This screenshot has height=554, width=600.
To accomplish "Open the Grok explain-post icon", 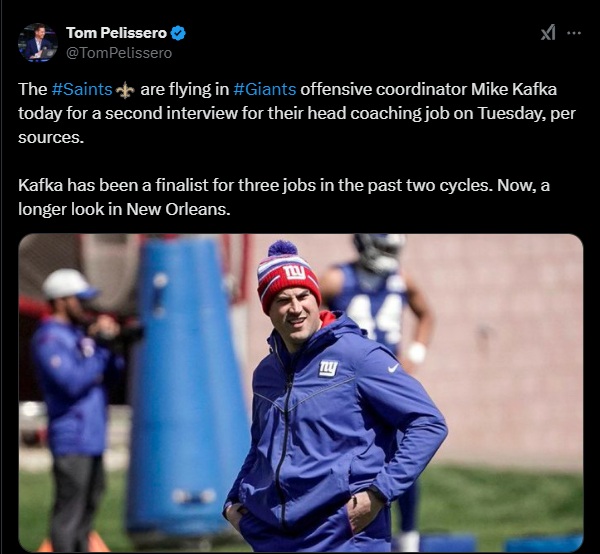I will pos(547,33).
